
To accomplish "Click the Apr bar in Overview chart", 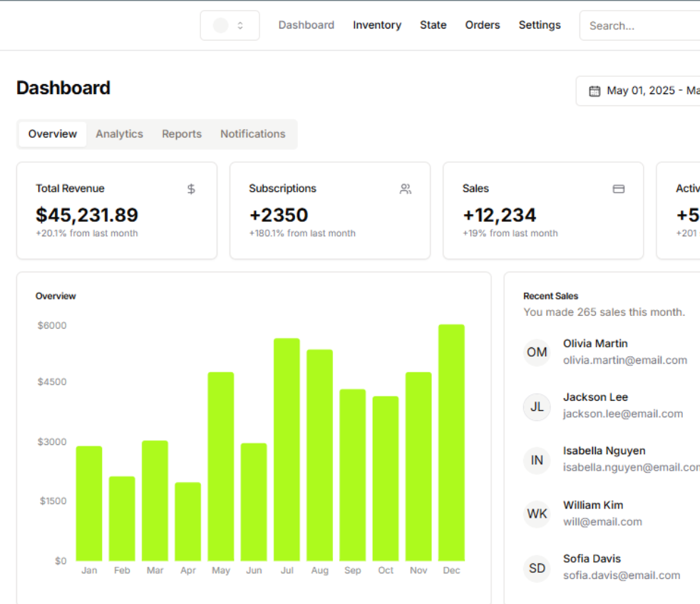I will pos(188,522).
